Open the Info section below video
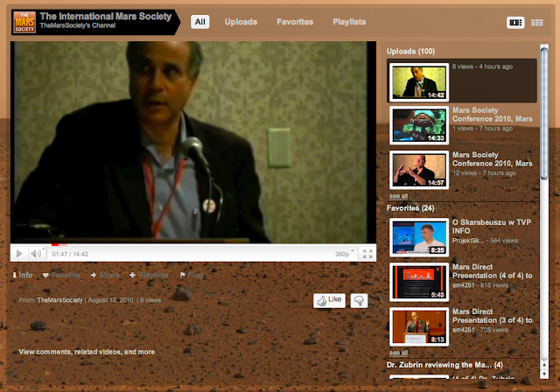 pos(23,275)
